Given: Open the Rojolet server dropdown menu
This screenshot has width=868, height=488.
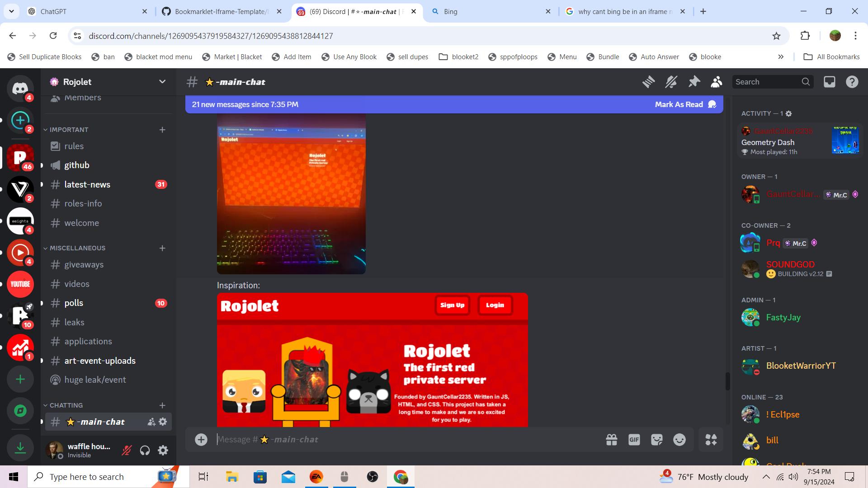Looking at the screenshot, I should click(x=162, y=82).
